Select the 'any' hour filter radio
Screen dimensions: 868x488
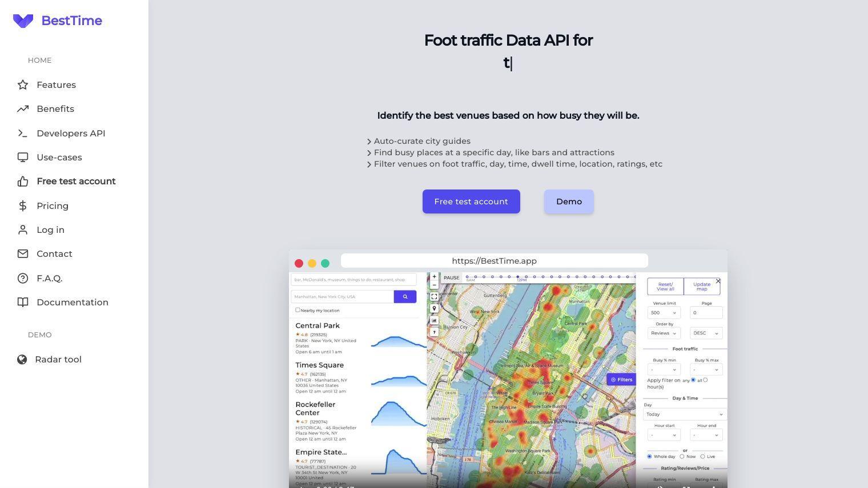[693, 380]
